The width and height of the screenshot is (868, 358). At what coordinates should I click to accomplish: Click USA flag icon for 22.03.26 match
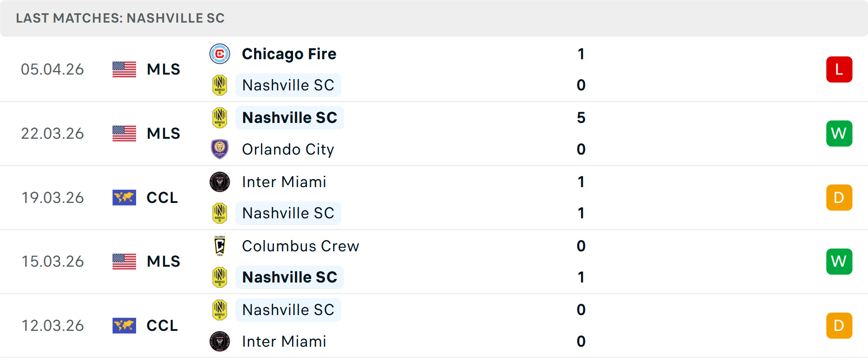pyautogui.click(x=124, y=133)
